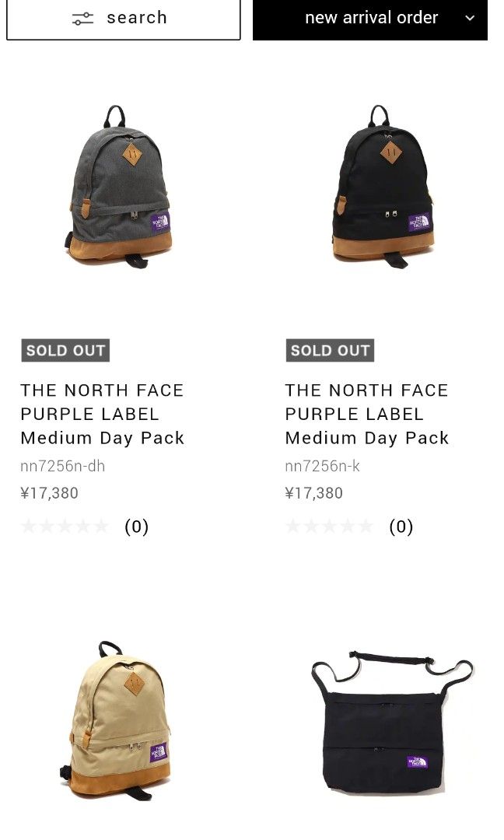Click the sort dropdown chevron arrow
Viewport: 504px width, 840px height.
(470, 18)
